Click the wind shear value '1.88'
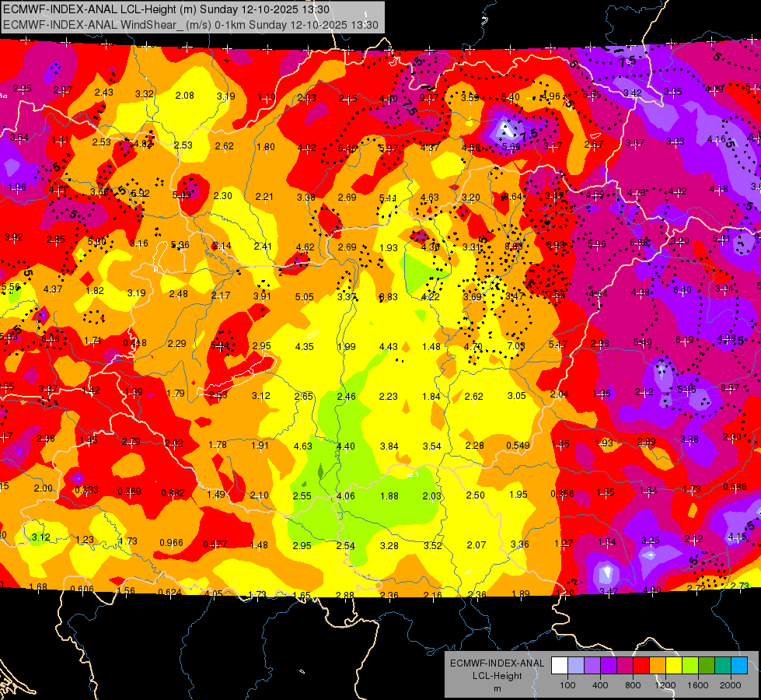761x700 pixels. pos(389,496)
